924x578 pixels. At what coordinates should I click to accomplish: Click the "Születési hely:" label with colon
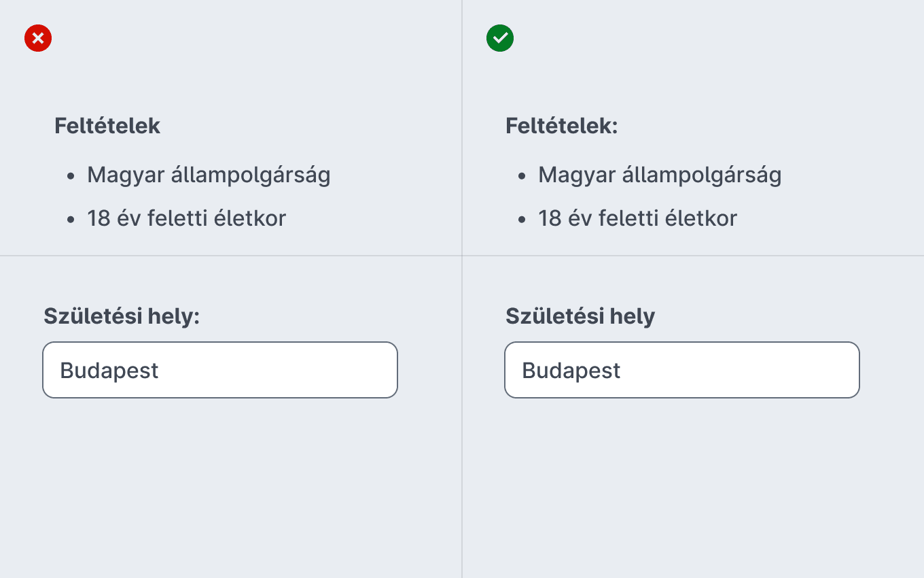click(122, 316)
